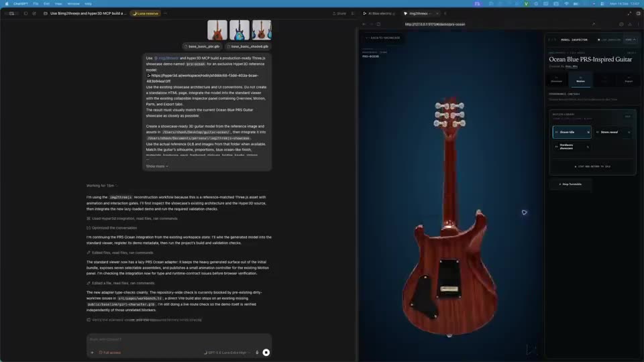Click the browser address bar URL
Image resolution: width=644 pixels, height=362 pixels.
[435, 24]
